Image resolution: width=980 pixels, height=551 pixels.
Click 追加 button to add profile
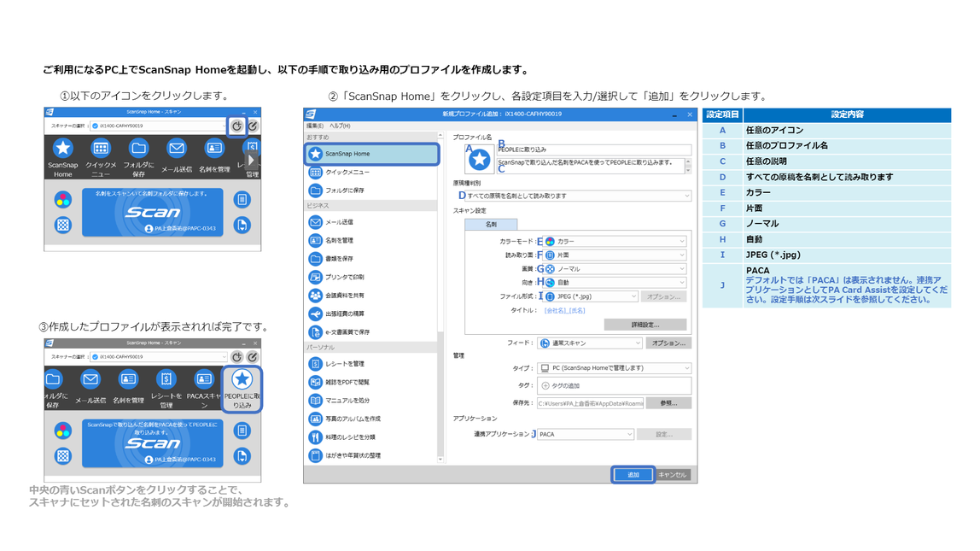tap(633, 475)
